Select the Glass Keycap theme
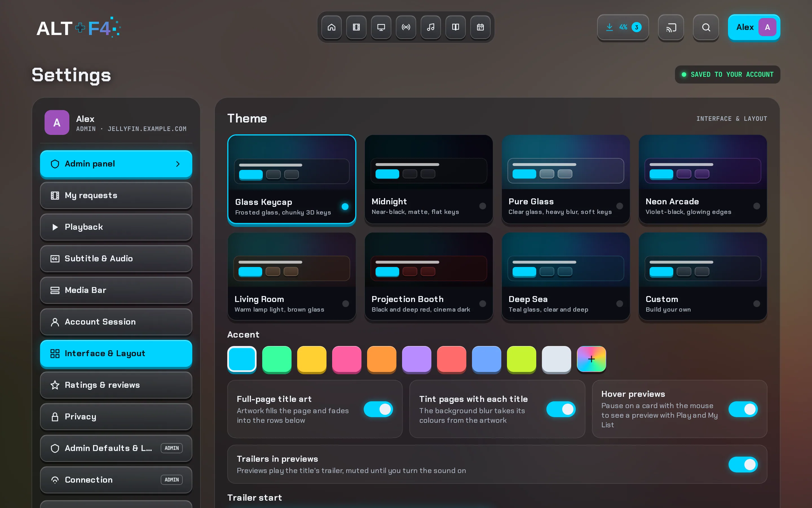Image resolution: width=812 pixels, height=508 pixels. pyautogui.click(x=292, y=179)
